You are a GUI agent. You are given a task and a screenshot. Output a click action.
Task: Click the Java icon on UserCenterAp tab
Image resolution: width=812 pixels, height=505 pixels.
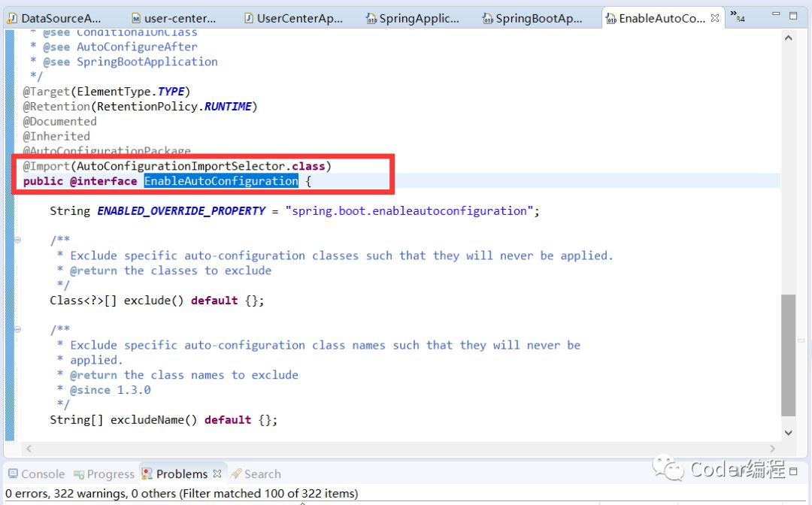click(x=249, y=19)
